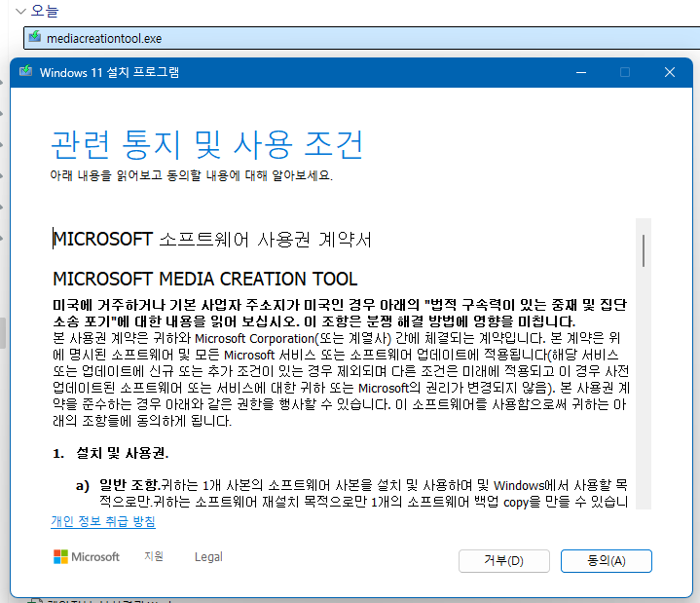Collapse the 오늘 group chevron
The image size is (700, 603).
click(20, 11)
